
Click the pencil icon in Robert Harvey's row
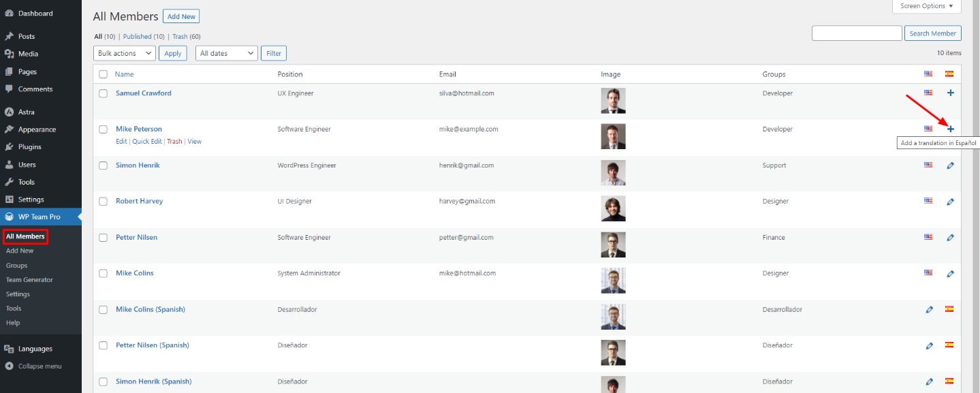click(x=951, y=202)
